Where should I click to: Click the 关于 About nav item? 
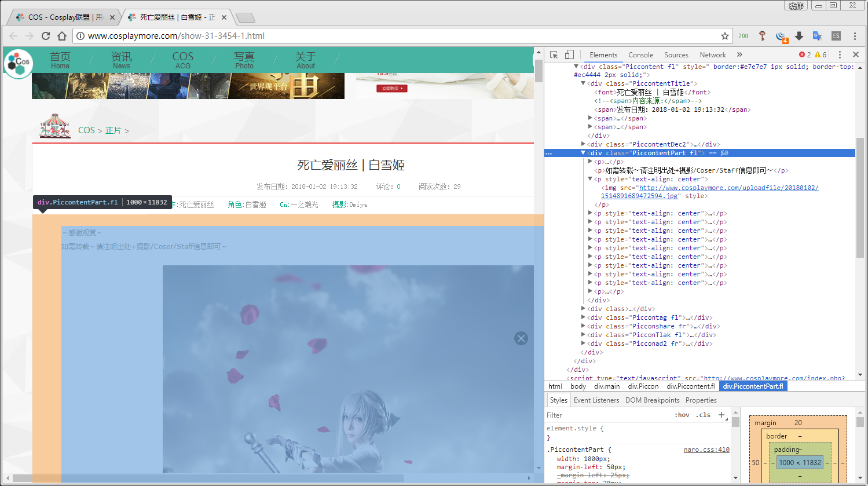click(x=306, y=60)
